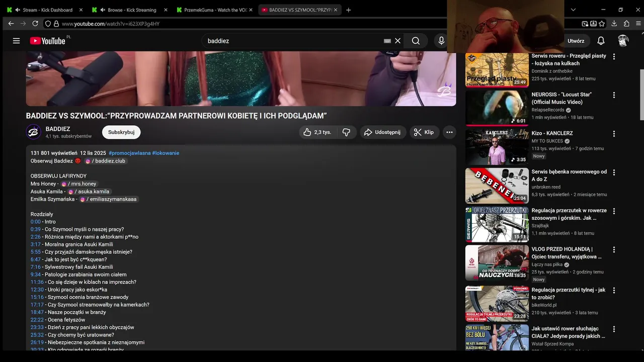Open the Utwórz create button
The image size is (644, 362).
[x=576, y=41]
